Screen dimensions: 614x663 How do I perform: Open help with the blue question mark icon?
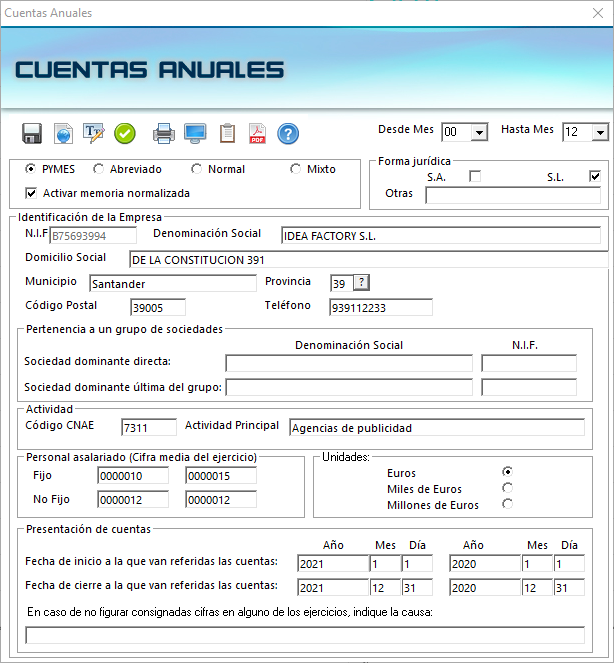point(288,134)
